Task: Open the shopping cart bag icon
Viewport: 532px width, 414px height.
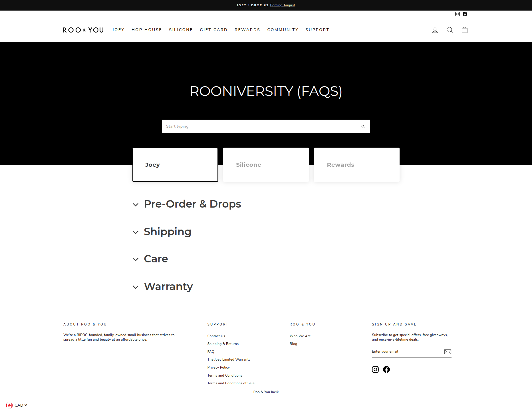Action: 465,30
